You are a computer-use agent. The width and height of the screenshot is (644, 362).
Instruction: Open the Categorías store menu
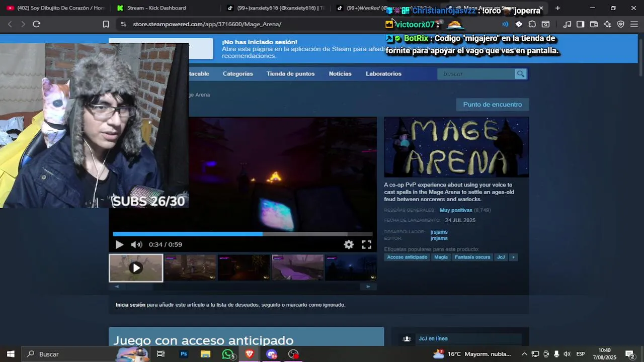237,74
